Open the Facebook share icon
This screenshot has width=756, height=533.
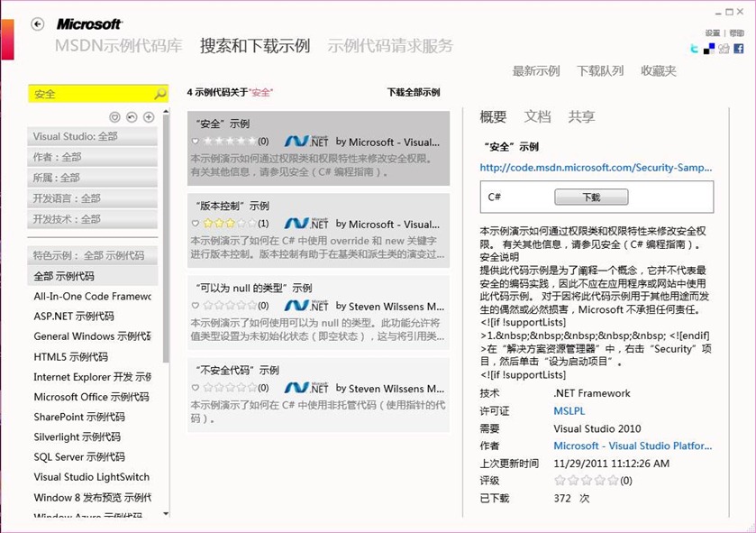(739, 49)
